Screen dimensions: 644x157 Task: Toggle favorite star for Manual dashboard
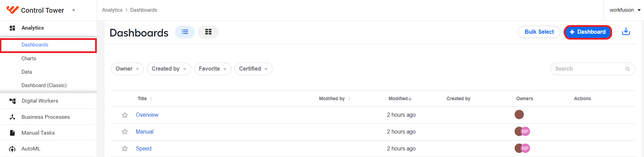point(125,132)
